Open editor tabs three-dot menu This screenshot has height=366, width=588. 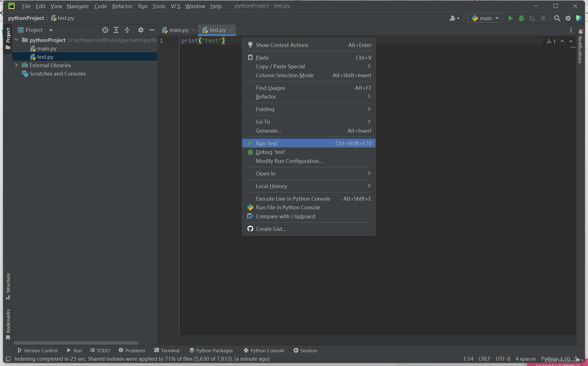[x=571, y=30]
